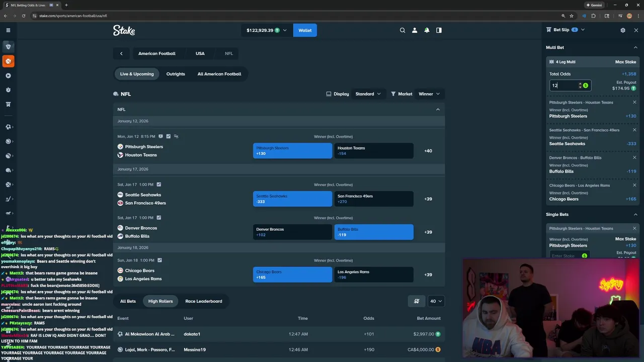This screenshot has width=644, height=362.
Task: Remove Pittsburgh Steelers leg from multi bet
Action: click(634, 103)
